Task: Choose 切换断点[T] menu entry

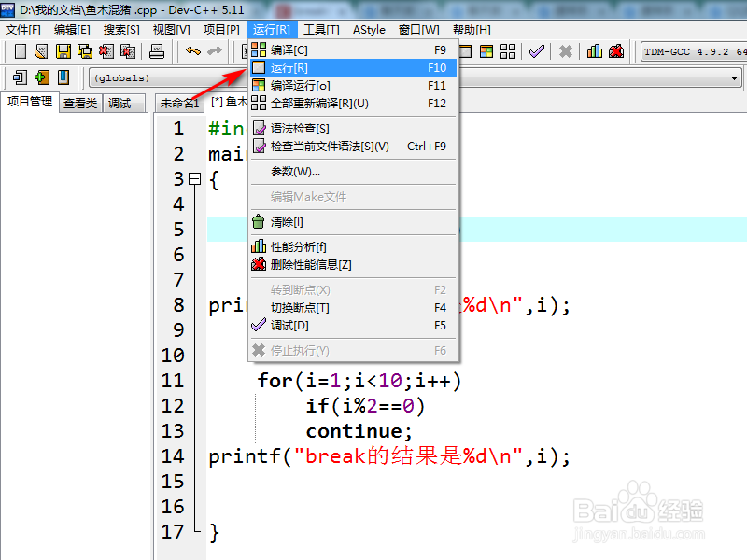Action: [x=353, y=308]
